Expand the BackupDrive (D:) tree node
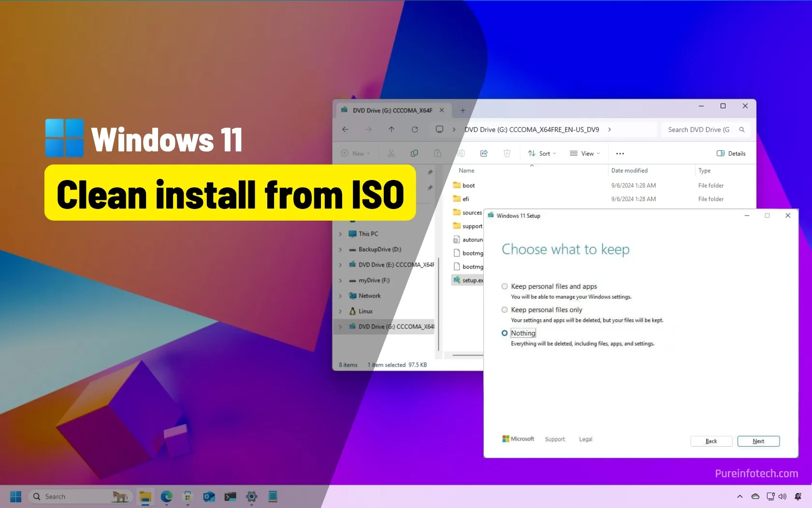 [340, 249]
